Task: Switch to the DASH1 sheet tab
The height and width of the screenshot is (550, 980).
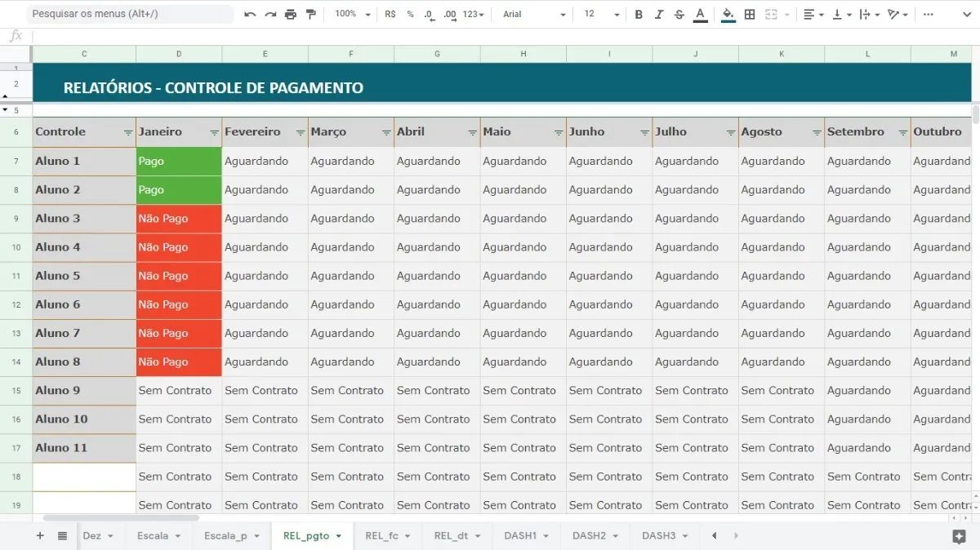Action: point(526,536)
